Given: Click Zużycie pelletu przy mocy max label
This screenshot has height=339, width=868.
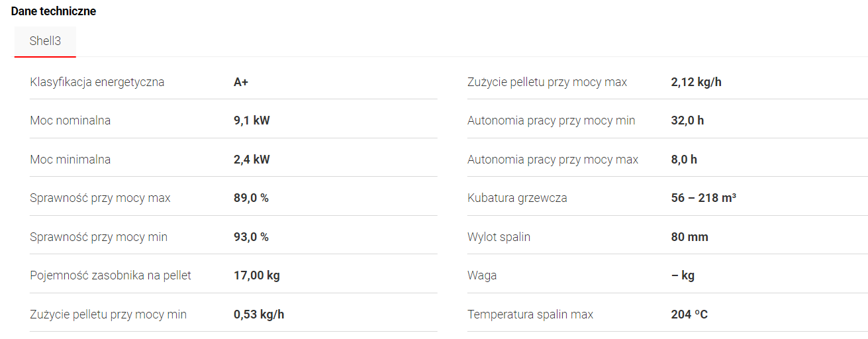Looking at the screenshot, I should (x=547, y=82).
